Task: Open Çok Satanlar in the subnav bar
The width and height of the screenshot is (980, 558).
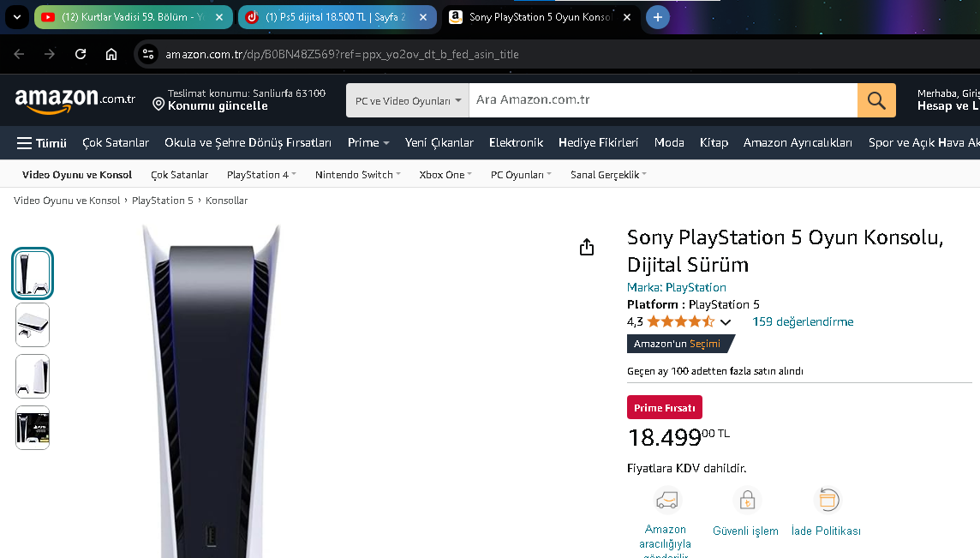Action: click(x=179, y=175)
